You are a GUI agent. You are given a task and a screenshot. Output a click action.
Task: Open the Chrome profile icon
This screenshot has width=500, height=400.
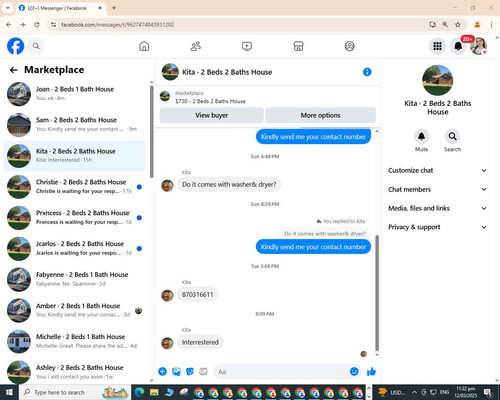(x=477, y=24)
